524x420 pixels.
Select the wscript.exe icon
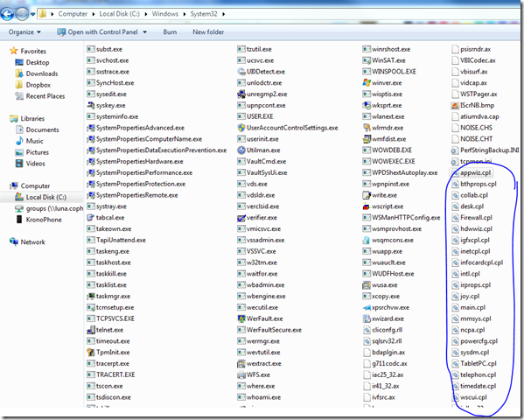[367, 206]
